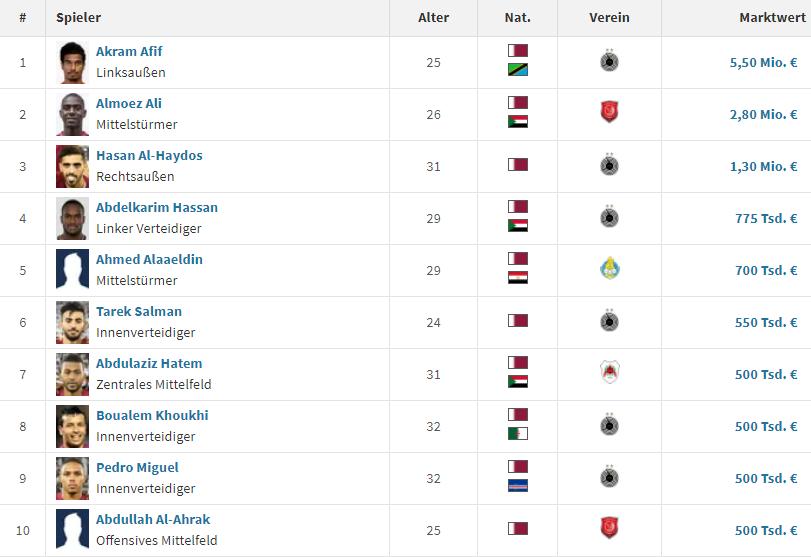811x557 pixels.
Task: Click Egypt flag in Ahmed Alaaeldin row
Action: click(517, 278)
